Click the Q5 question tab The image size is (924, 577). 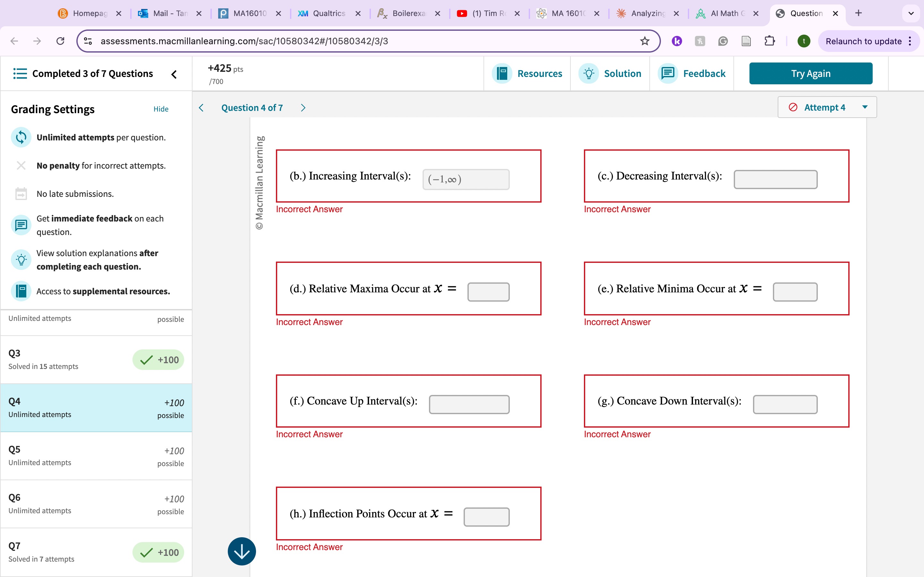96,456
